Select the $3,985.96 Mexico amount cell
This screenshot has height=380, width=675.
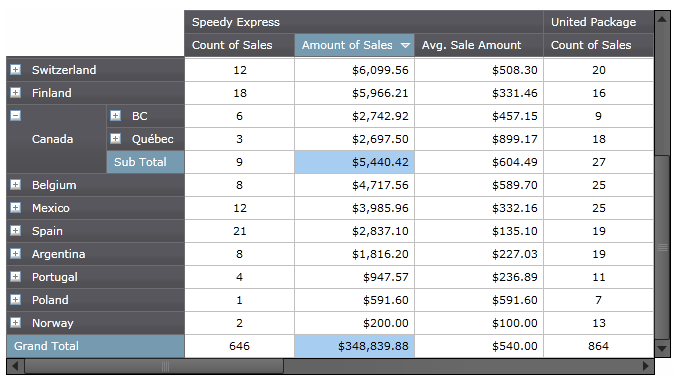[354, 208]
